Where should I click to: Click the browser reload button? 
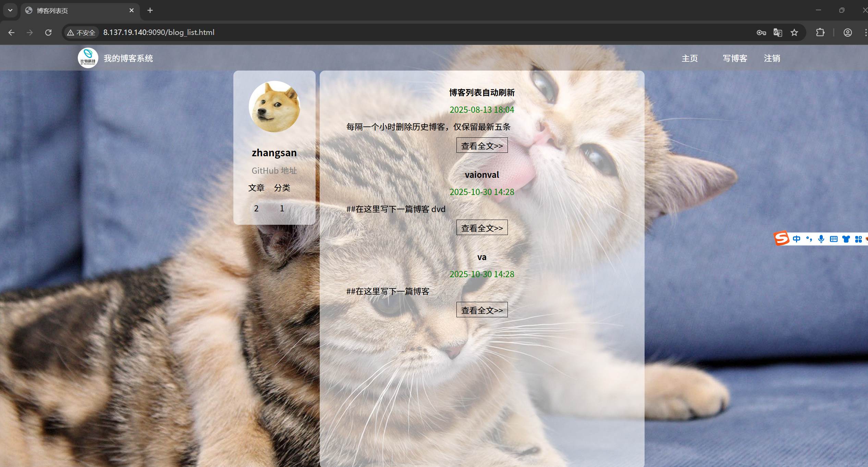[x=48, y=33]
